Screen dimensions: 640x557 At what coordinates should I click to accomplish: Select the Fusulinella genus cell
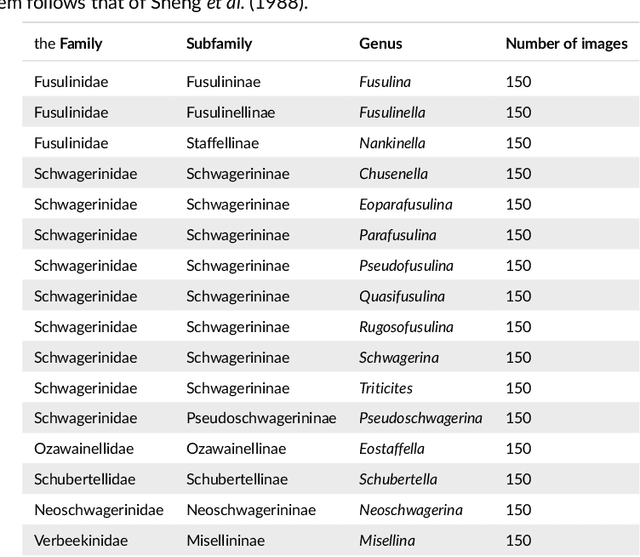[x=392, y=113]
